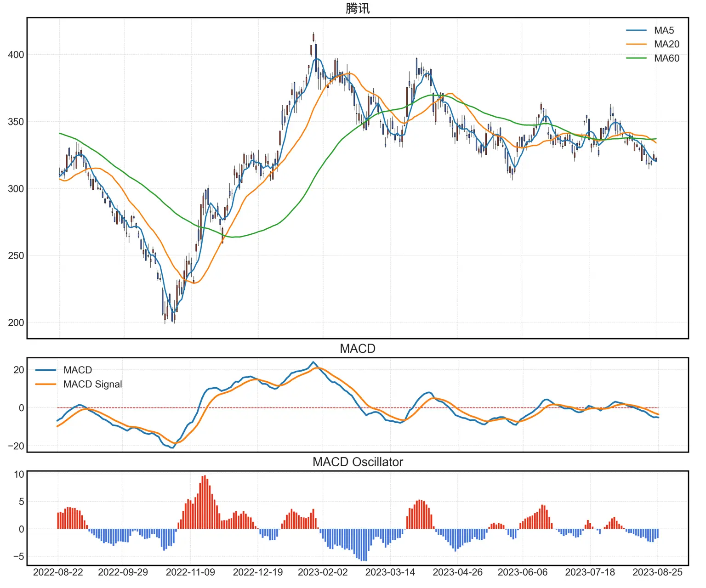Viewport: 706px width, 588px height.
Task: Click the 10 tick on Oscillator axis
Action: point(19,475)
